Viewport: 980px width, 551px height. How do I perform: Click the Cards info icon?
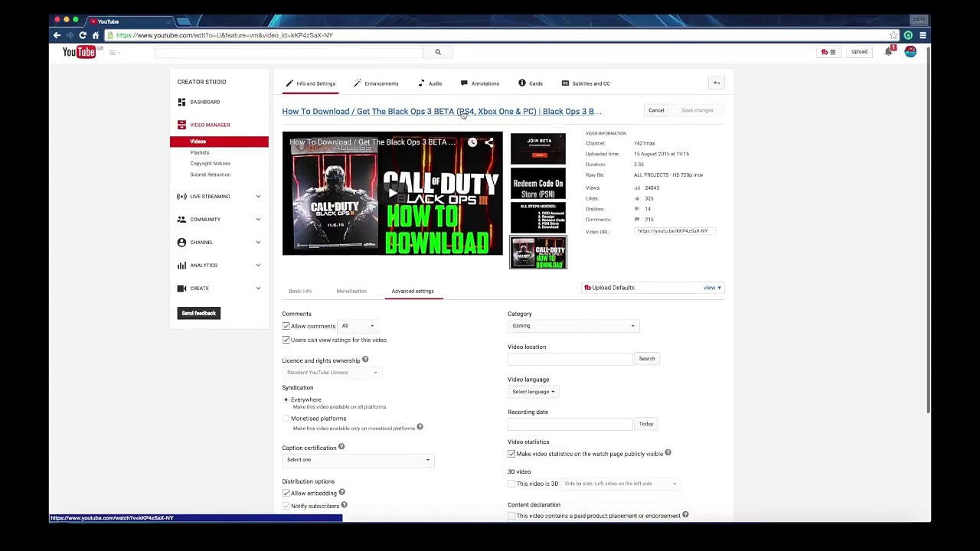tap(522, 83)
